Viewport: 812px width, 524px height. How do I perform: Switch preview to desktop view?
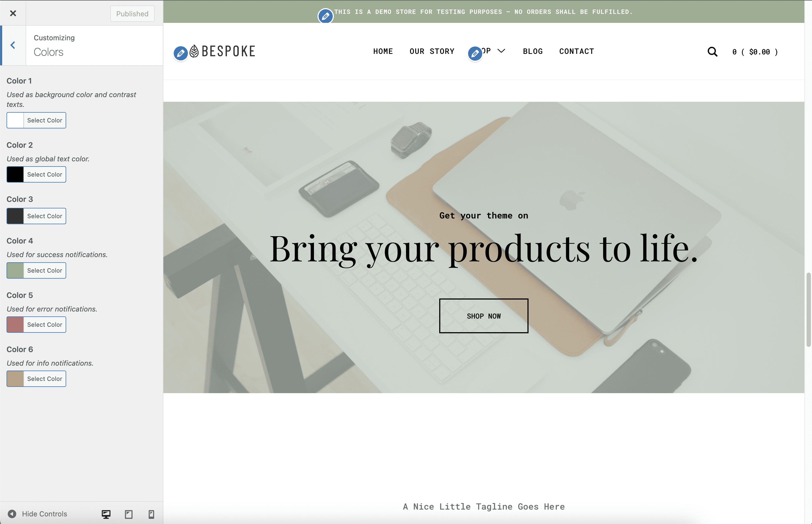106,514
